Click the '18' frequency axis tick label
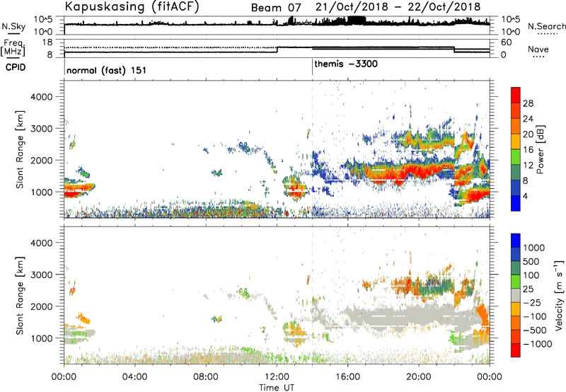This screenshot has width=566, height=392. point(47,42)
